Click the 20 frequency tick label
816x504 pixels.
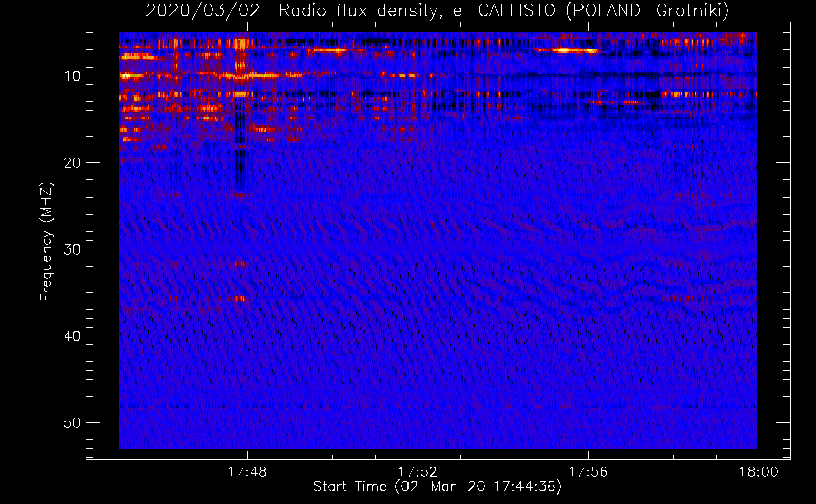coord(72,163)
